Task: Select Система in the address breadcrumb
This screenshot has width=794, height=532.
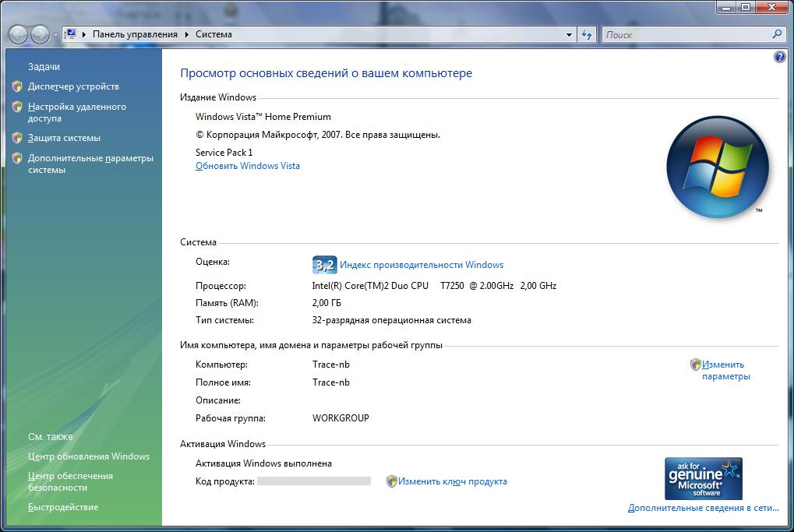Action: (213, 34)
